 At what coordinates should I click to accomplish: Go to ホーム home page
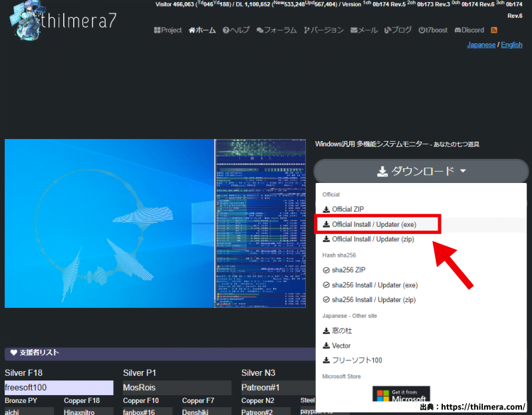click(x=202, y=31)
